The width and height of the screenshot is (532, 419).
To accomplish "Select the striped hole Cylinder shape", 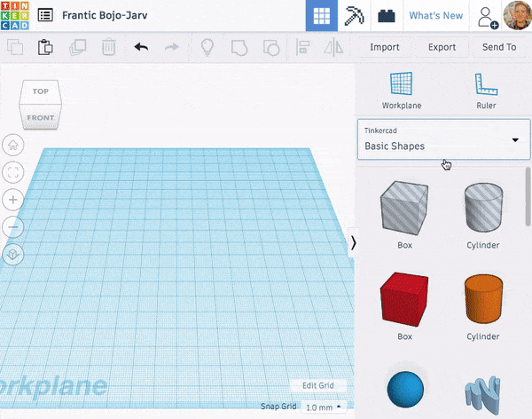I will [483, 215].
